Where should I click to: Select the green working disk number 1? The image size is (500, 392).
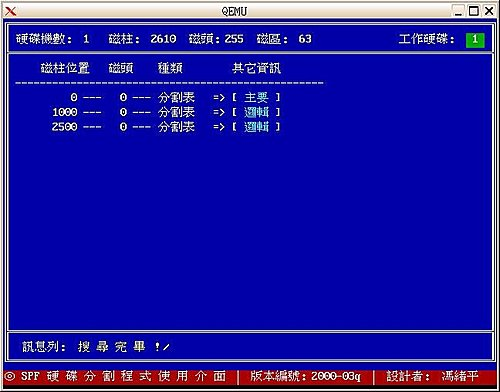pos(475,39)
